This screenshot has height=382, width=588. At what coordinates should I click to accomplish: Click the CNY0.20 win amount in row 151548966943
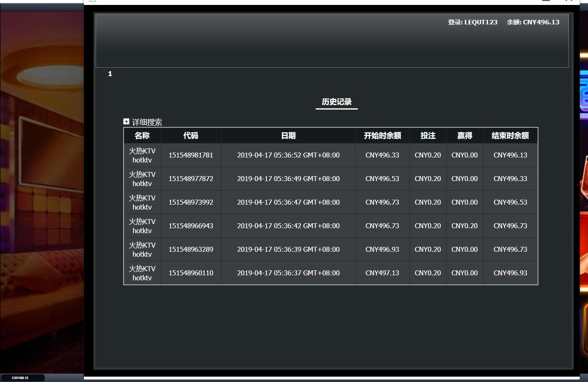tap(465, 226)
